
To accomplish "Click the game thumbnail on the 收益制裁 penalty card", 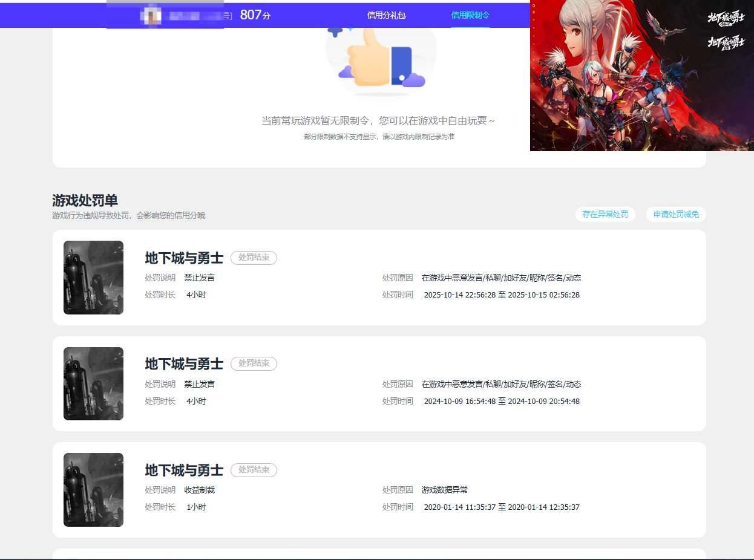I will [93, 490].
